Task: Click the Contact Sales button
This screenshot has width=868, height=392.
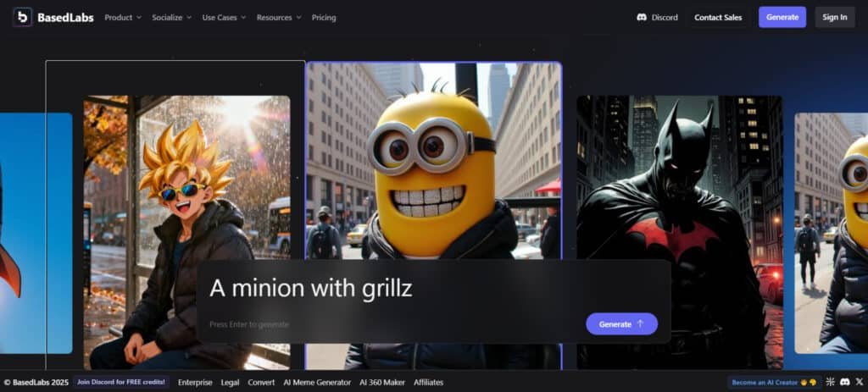Action: click(x=717, y=17)
